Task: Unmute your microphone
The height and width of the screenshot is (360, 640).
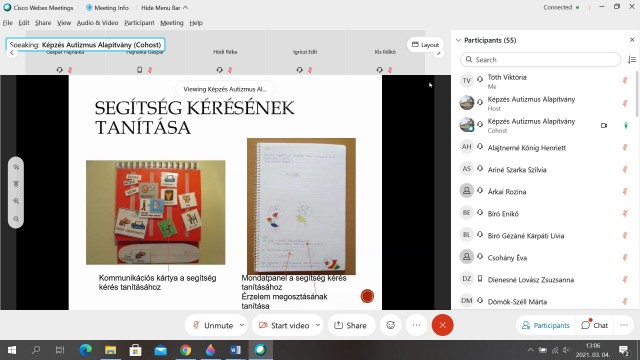Action: tap(213, 325)
